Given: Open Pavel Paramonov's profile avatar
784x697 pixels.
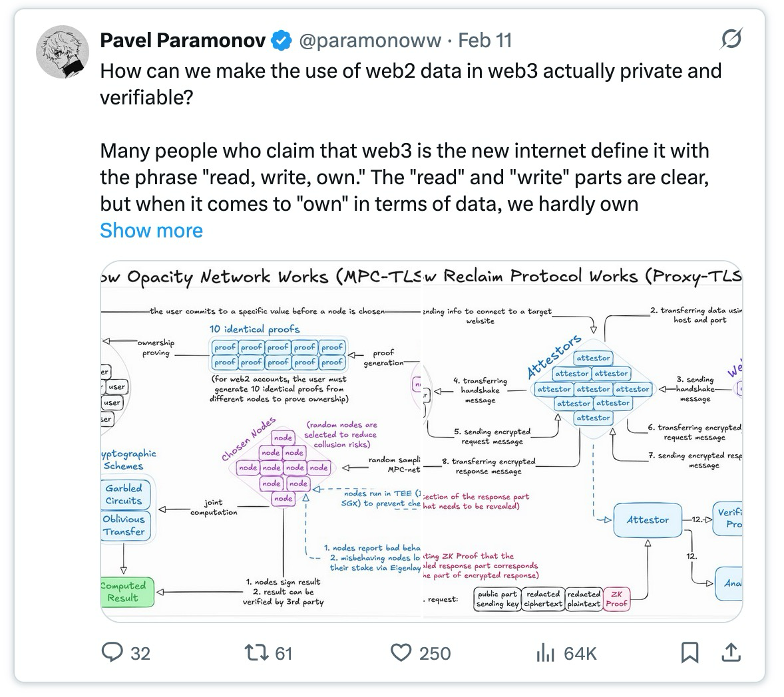Looking at the screenshot, I should click(63, 52).
